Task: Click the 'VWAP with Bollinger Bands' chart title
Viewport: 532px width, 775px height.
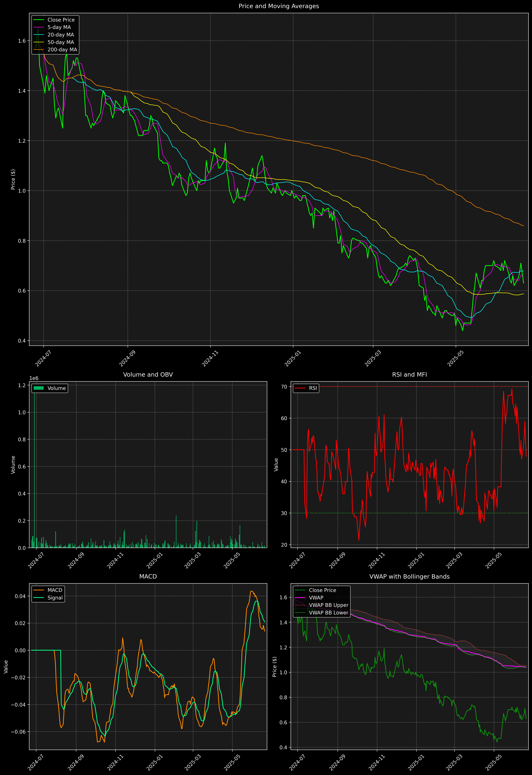Action: 409,577
